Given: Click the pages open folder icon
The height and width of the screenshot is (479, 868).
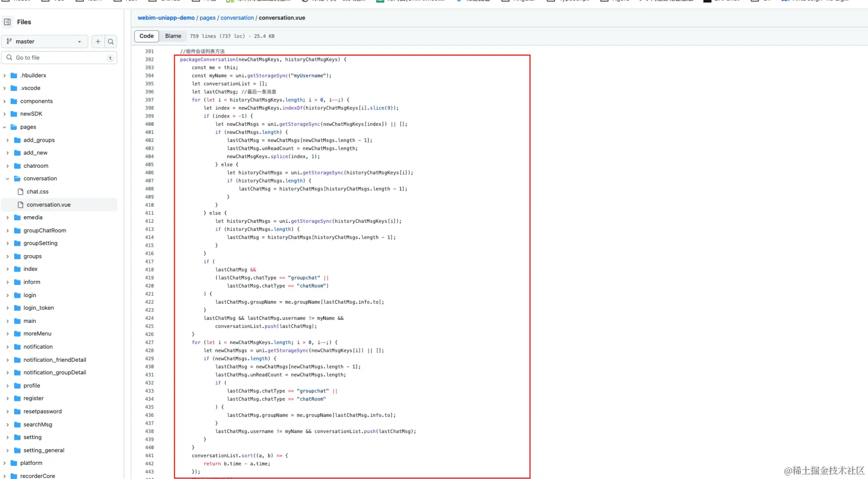Looking at the screenshot, I should click(x=14, y=127).
